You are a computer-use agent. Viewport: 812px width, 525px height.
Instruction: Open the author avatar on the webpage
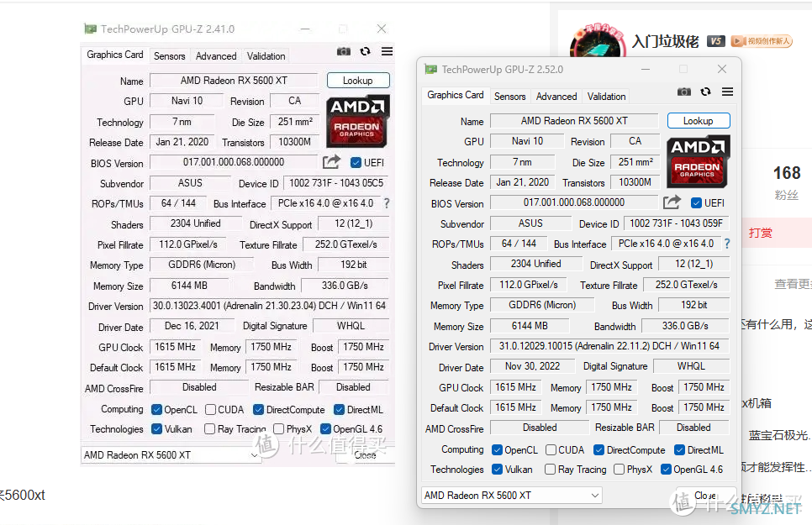pyautogui.click(x=598, y=41)
